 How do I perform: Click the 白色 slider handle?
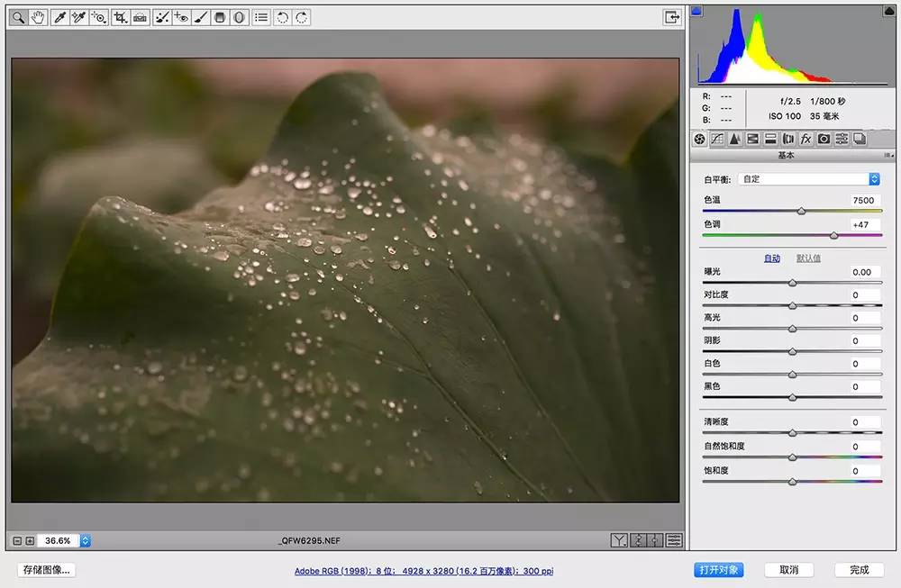tap(792, 375)
